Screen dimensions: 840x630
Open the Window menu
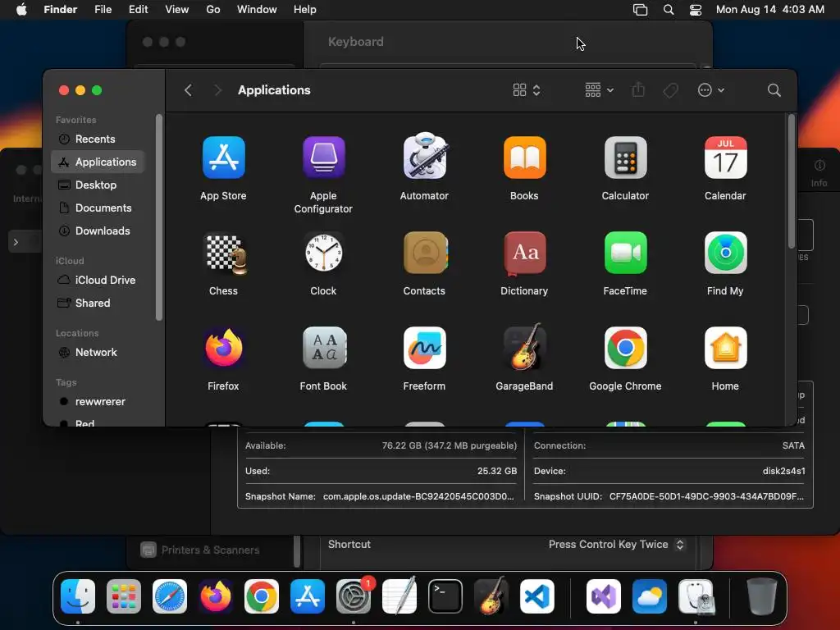click(257, 10)
